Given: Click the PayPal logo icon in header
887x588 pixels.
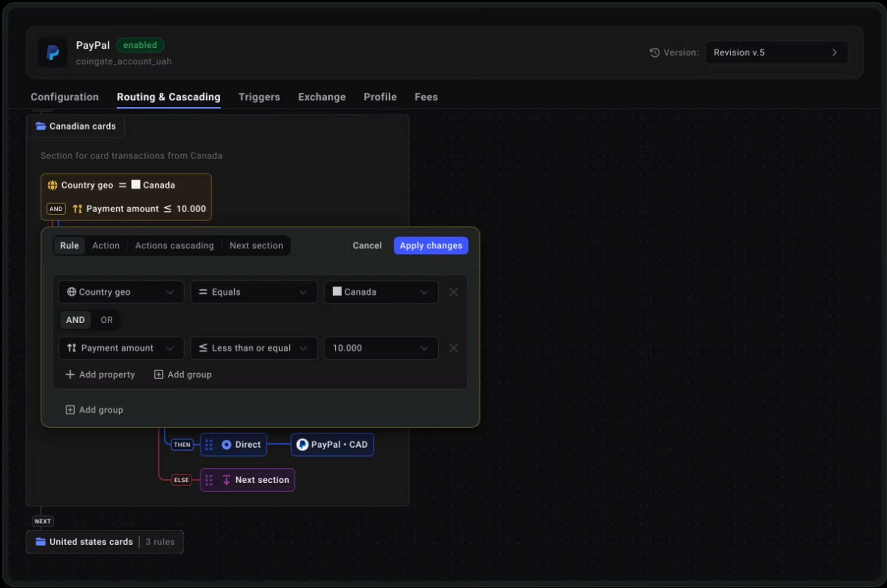Looking at the screenshot, I should 52,52.
